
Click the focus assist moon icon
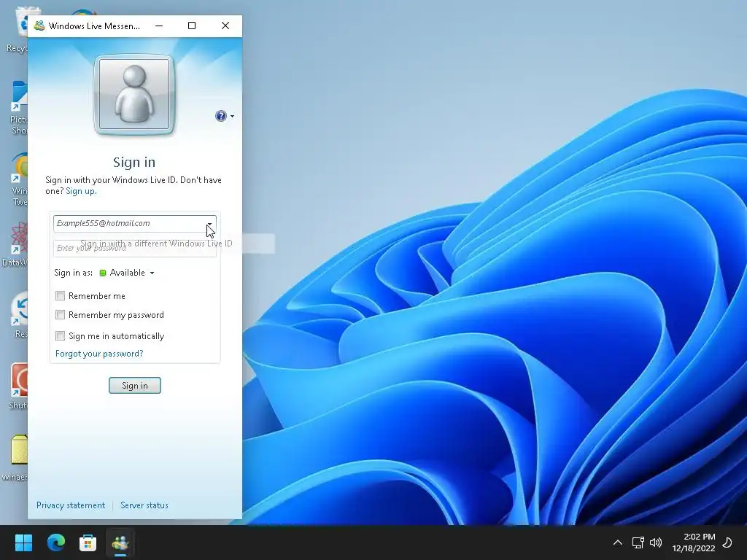click(727, 542)
